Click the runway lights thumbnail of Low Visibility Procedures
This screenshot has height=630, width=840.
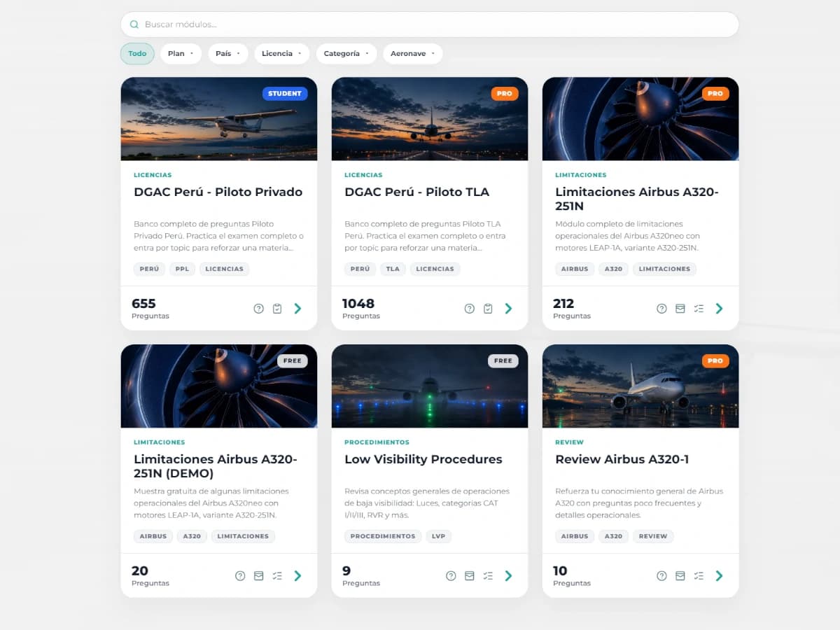[430, 386]
